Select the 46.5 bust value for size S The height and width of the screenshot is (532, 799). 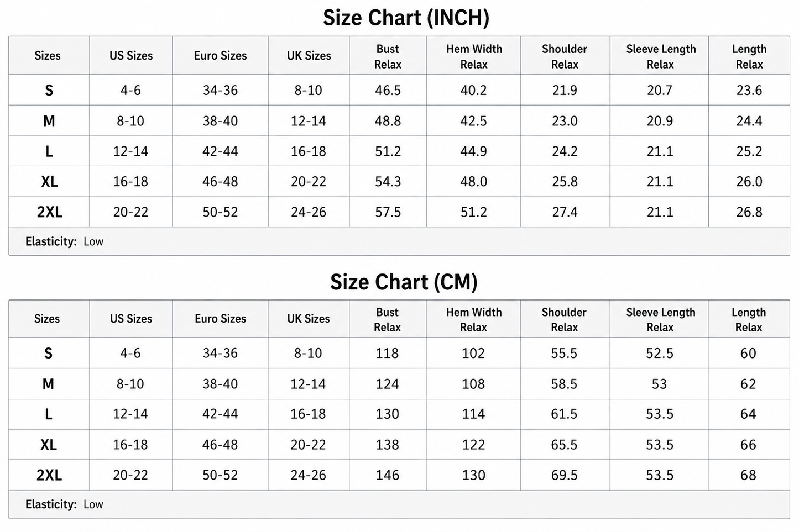(388, 90)
